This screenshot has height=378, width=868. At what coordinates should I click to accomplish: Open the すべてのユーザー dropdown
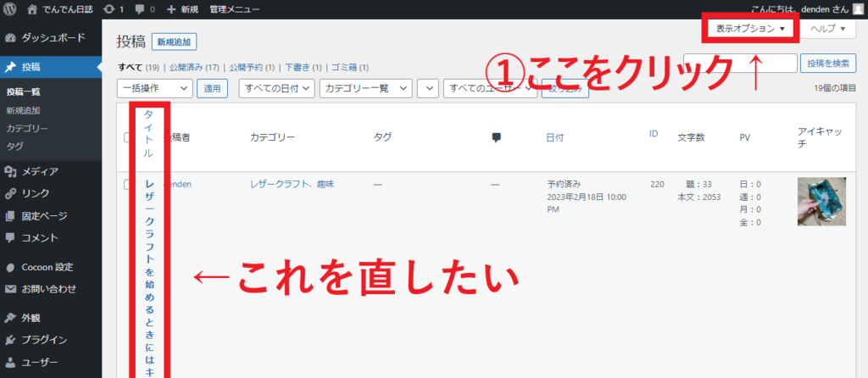point(491,88)
